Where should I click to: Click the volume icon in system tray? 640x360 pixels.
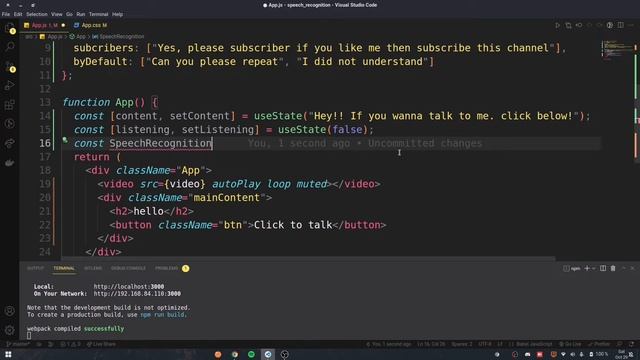click(572, 354)
